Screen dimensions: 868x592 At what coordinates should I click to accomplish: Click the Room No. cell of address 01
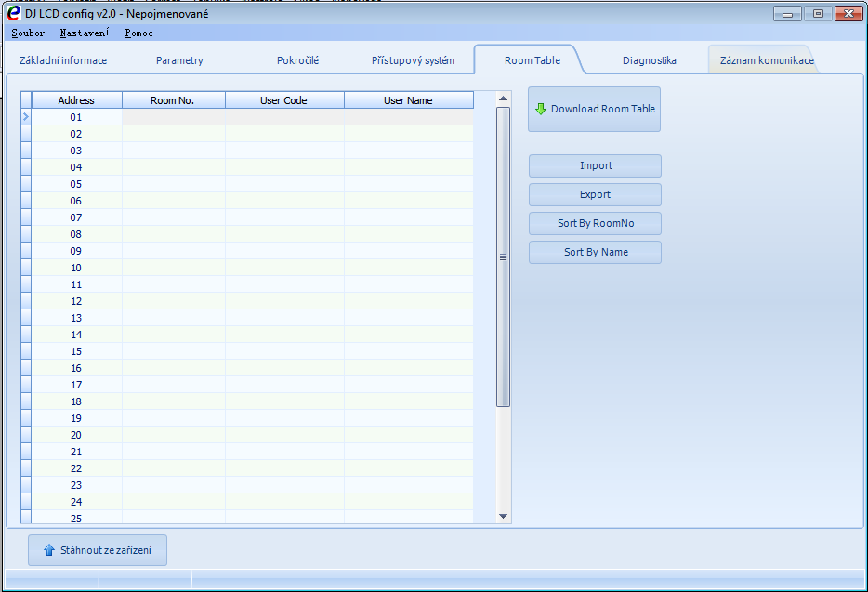tap(173, 117)
